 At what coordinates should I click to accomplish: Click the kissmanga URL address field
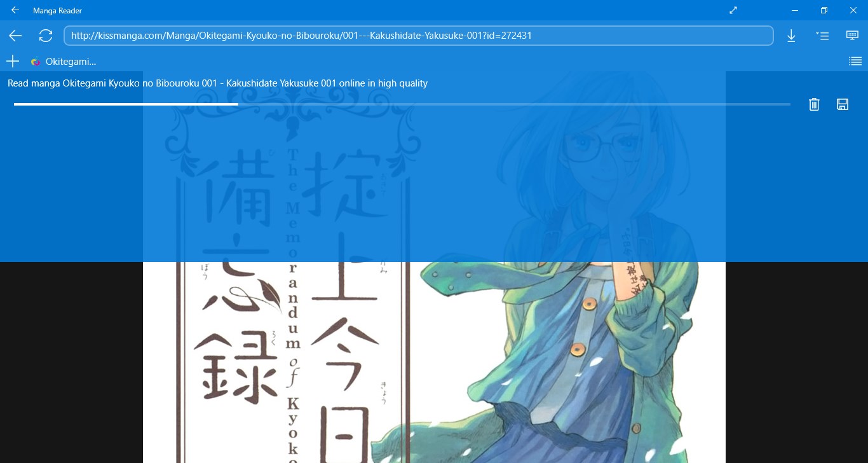418,36
